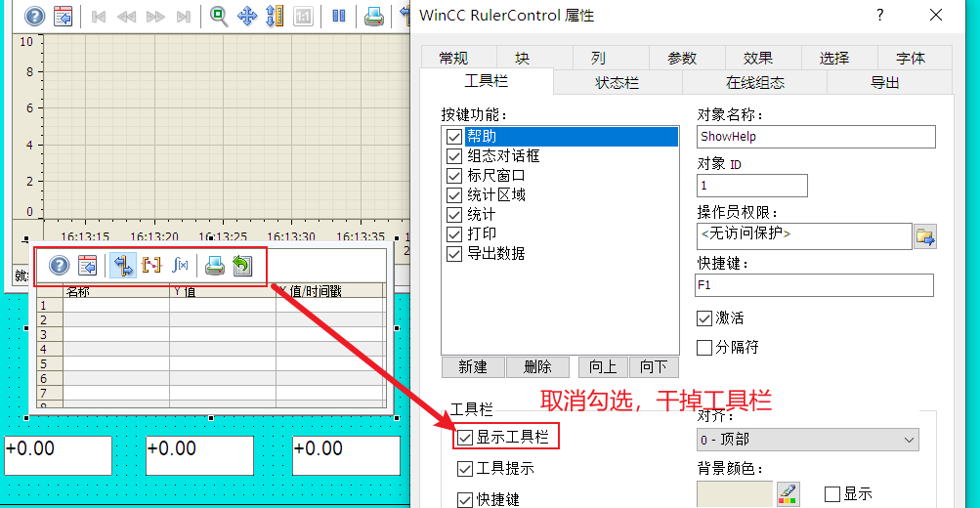Uncheck 显示工具栏 checkbox

(x=464, y=438)
